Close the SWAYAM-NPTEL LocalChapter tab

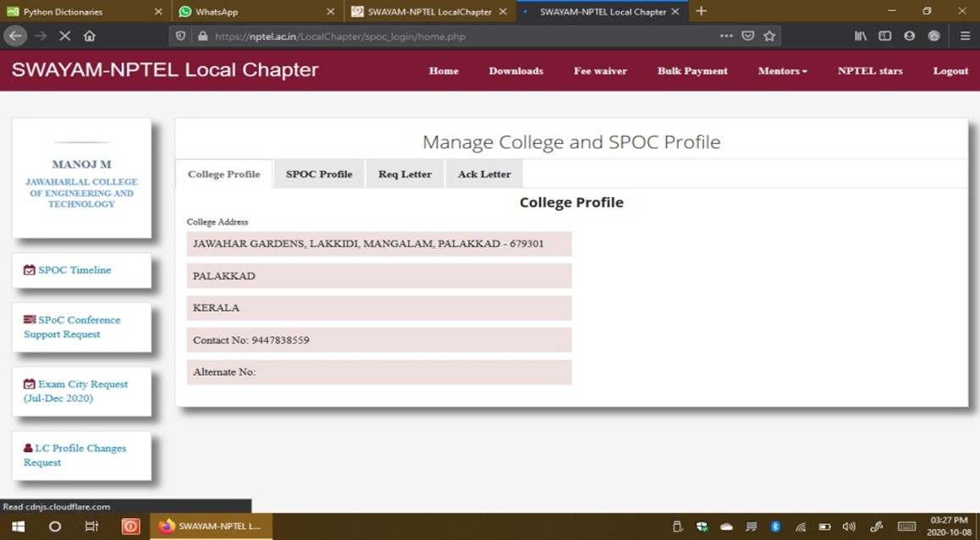504,11
